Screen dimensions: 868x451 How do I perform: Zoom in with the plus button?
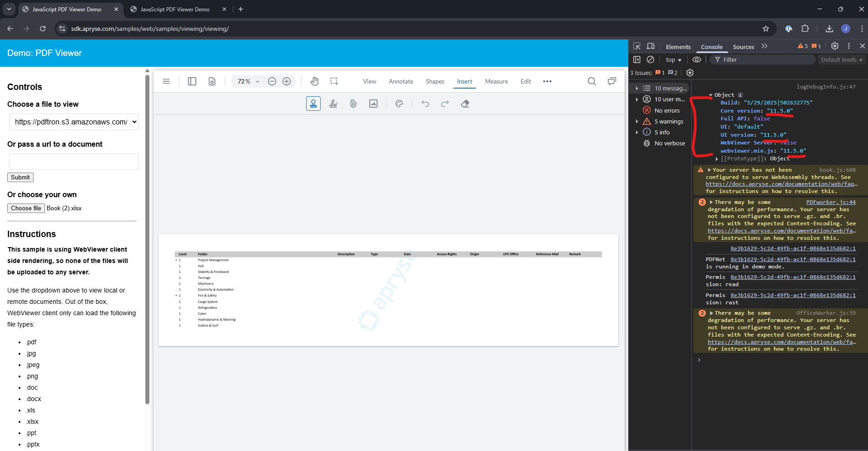click(287, 81)
